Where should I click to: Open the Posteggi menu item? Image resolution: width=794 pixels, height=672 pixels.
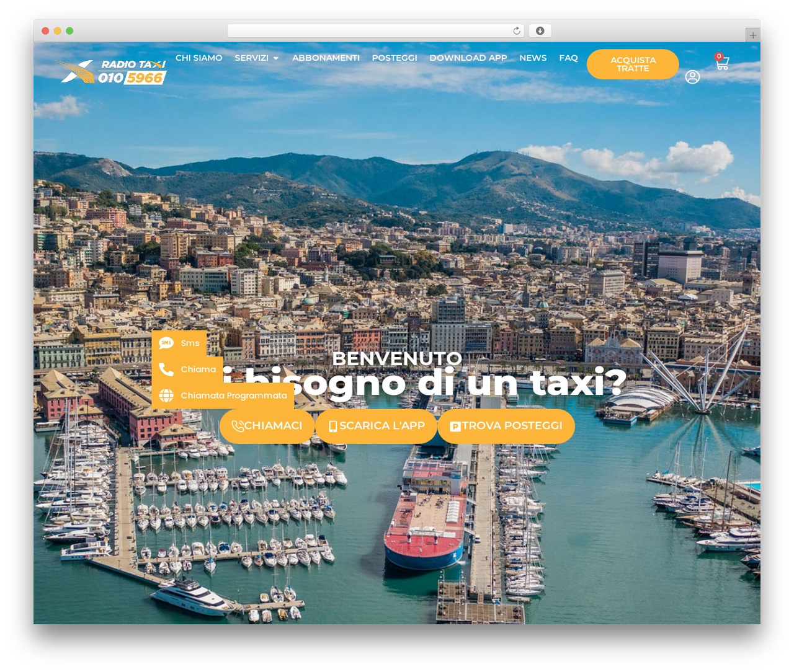pos(395,58)
